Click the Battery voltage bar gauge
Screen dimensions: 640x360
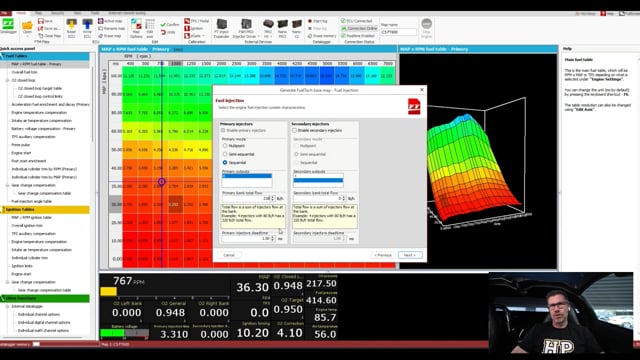coord(124,333)
